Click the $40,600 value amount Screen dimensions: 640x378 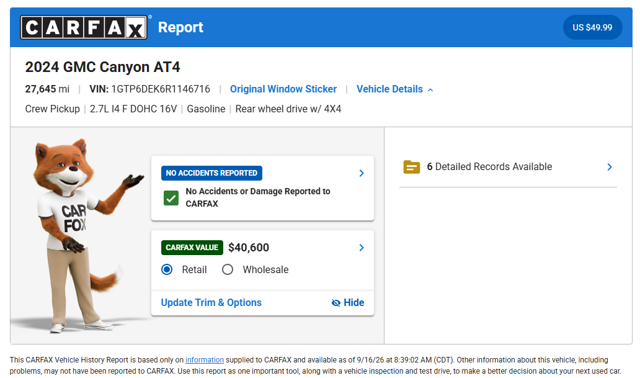(249, 247)
